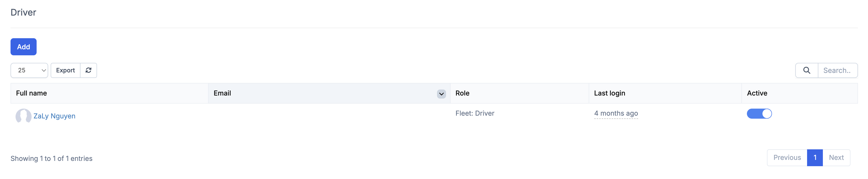The image size is (868, 179).
Task: Export the driver table
Action: 65,70
